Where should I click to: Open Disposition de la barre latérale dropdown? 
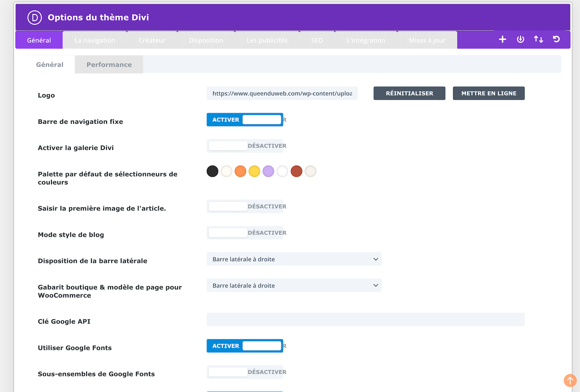point(294,259)
